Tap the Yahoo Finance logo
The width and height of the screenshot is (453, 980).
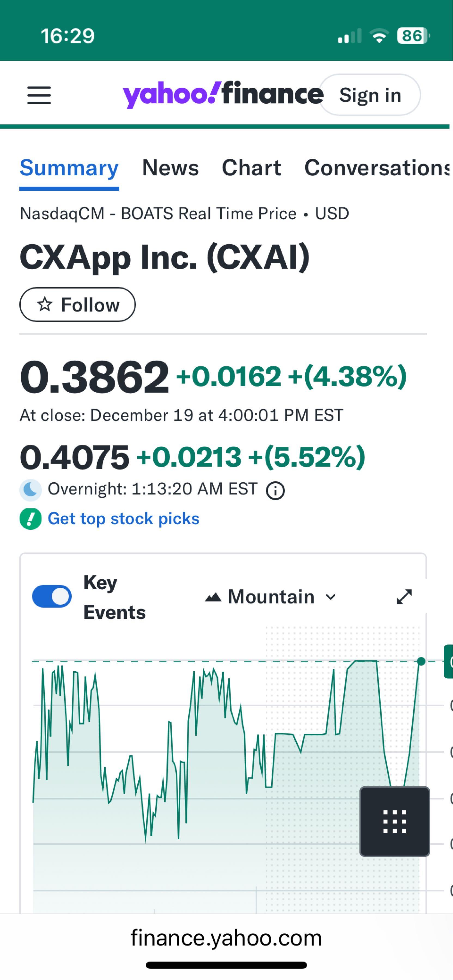click(x=222, y=94)
